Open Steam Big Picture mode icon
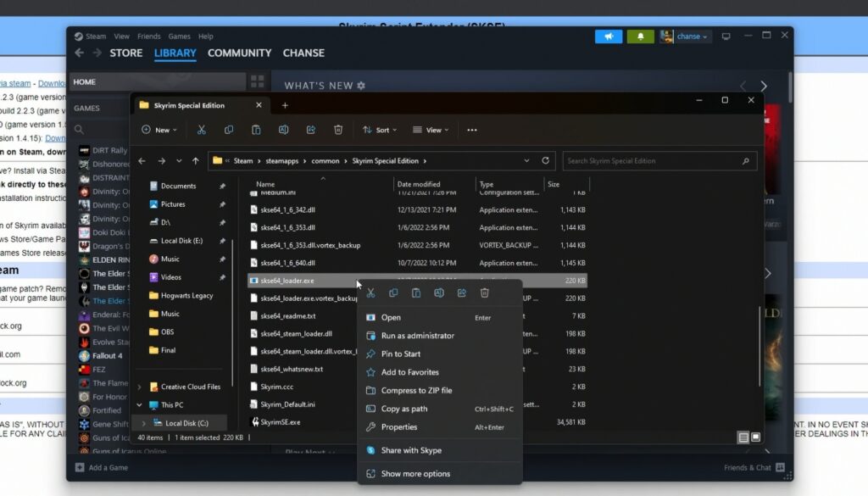Image resolution: width=868 pixels, height=496 pixels. click(x=726, y=36)
